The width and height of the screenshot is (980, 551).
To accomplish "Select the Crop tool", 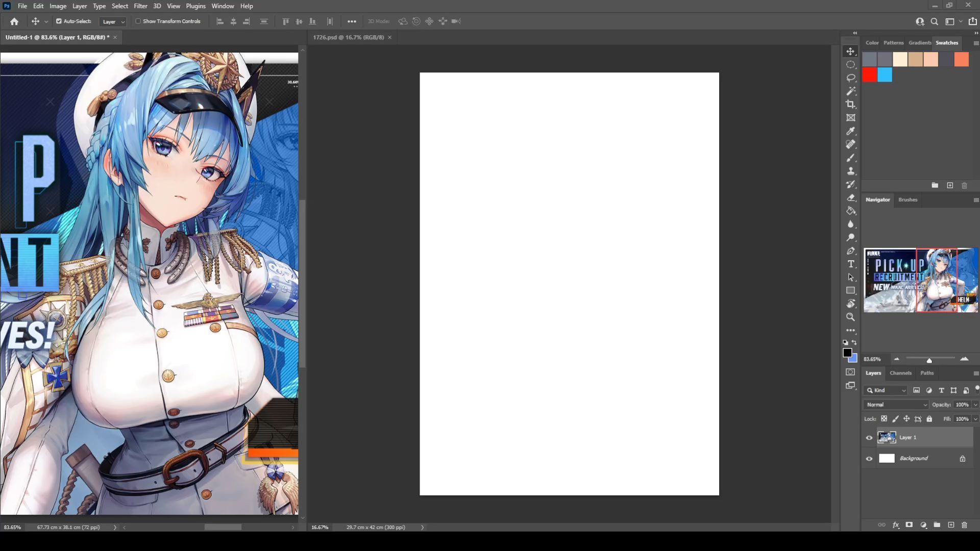I will click(850, 105).
